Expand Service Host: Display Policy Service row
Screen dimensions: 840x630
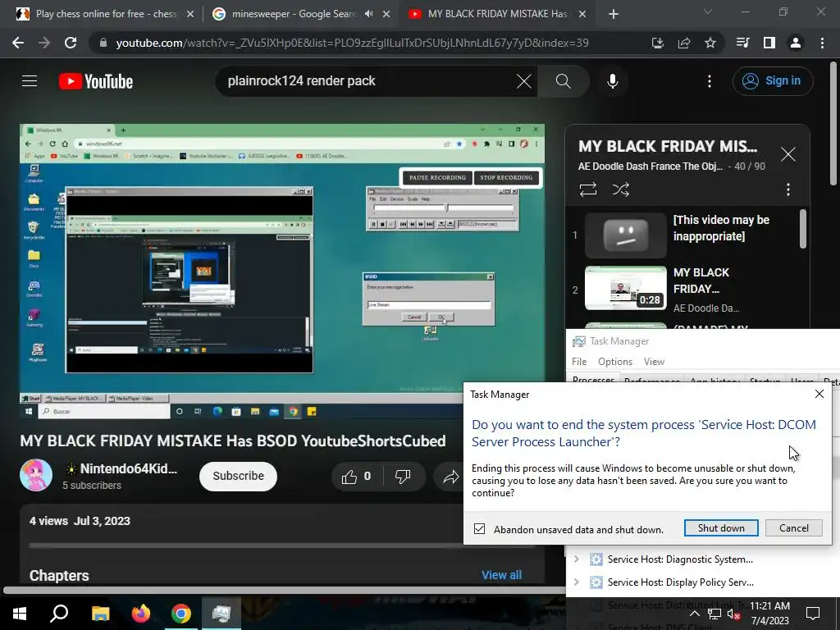[577, 582]
